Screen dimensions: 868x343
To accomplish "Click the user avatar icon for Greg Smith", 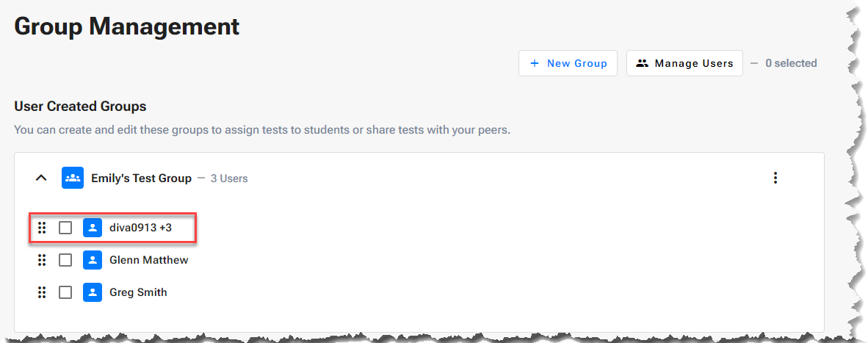I will (x=93, y=292).
